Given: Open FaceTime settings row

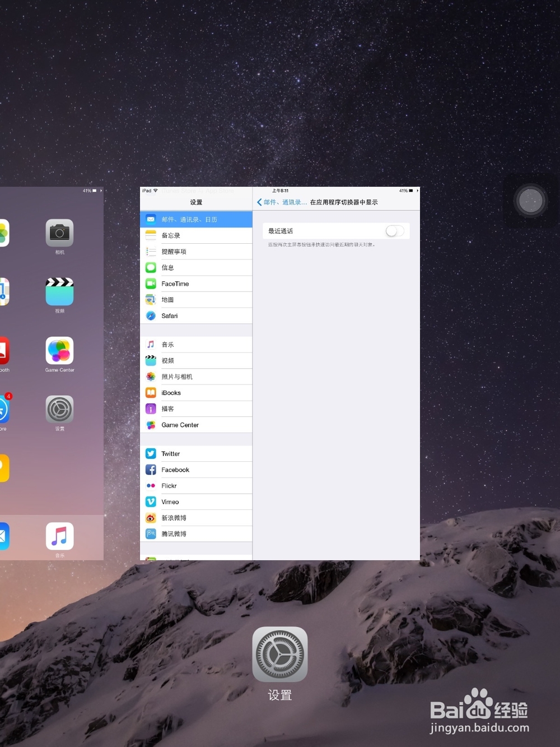Looking at the screenshot, I should 196,284.
